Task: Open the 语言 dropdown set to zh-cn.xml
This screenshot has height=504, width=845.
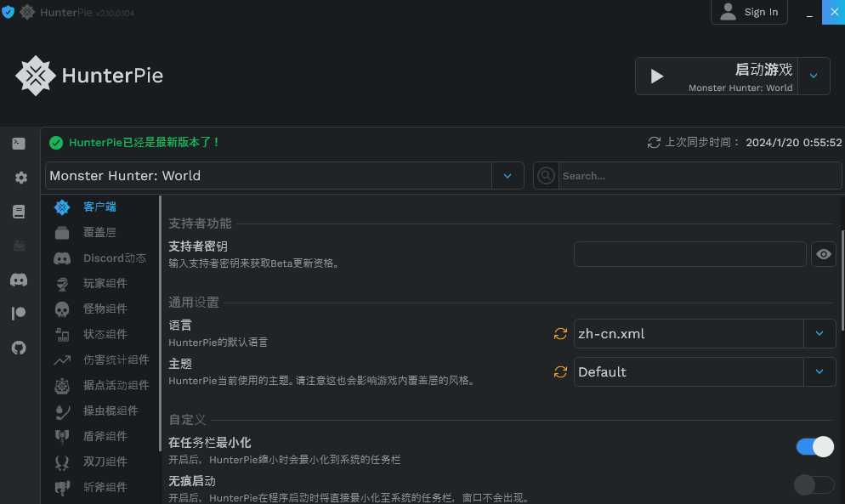Action: (x=819, y=333)
